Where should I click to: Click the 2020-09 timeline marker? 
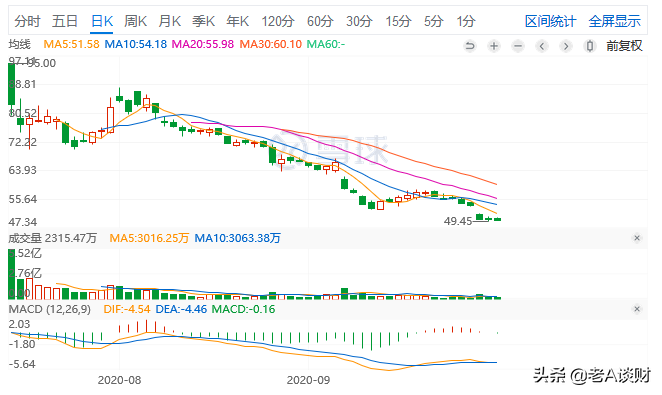click(308, 380)
